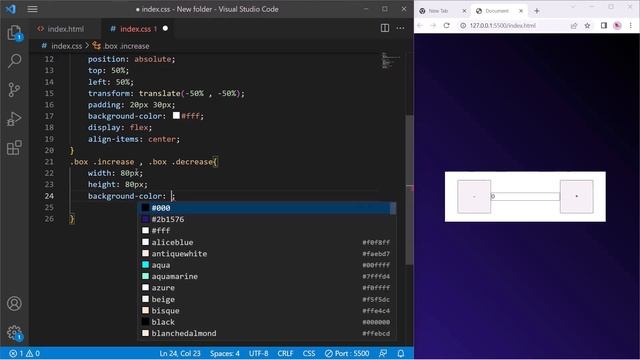This screenshot has height=360, width=640.
Task: Click the aqua color swatch in suggestions
Action: click(x=145, y=265)
